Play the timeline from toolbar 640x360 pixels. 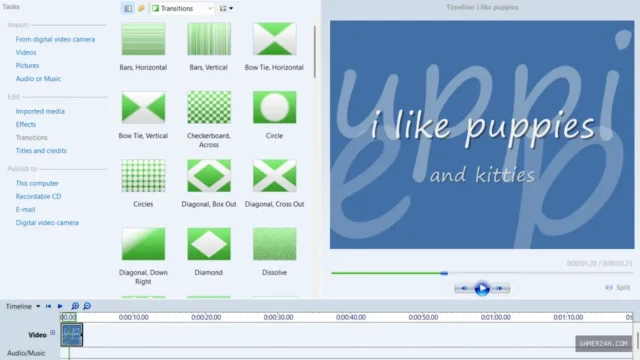tap(60, 306)
